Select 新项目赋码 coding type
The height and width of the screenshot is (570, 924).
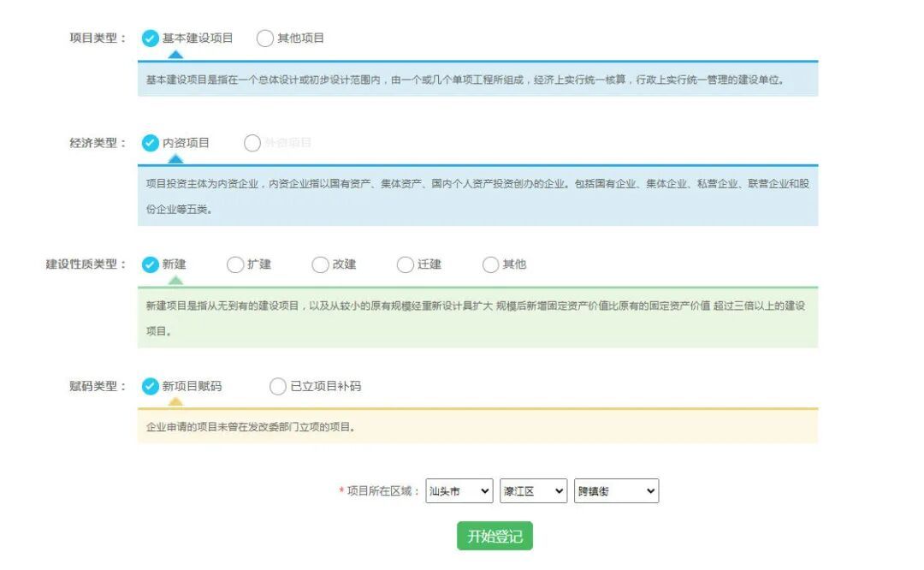pos(151,386)
